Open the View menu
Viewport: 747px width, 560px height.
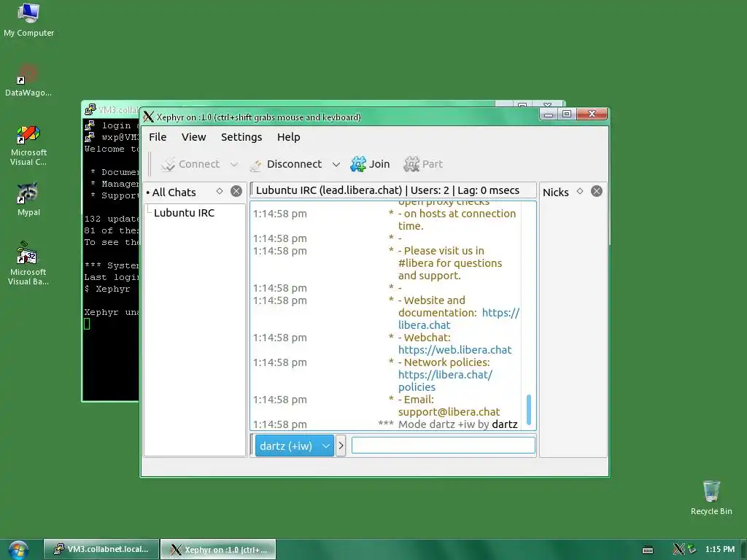pos(193,137)
